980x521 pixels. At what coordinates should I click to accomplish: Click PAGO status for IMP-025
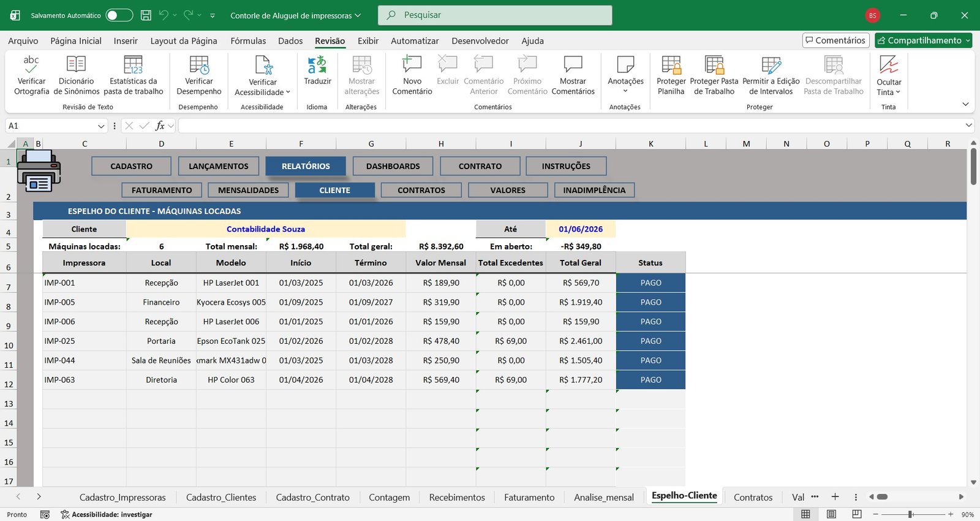click(x=650, y=341)
